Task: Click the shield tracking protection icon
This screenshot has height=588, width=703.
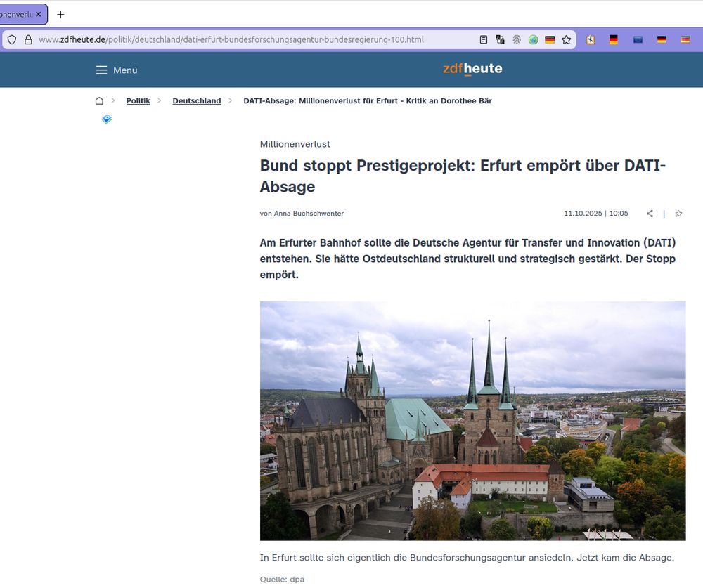Action: (12, 40)
